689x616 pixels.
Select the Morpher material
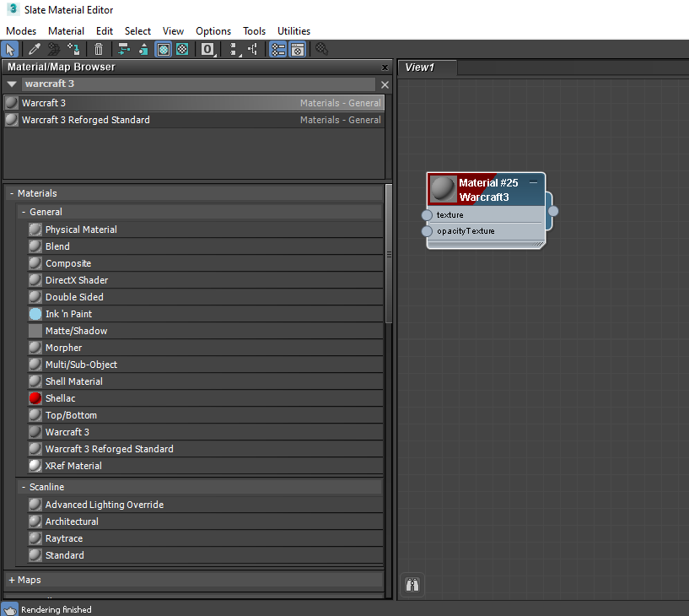coord(205,348)
